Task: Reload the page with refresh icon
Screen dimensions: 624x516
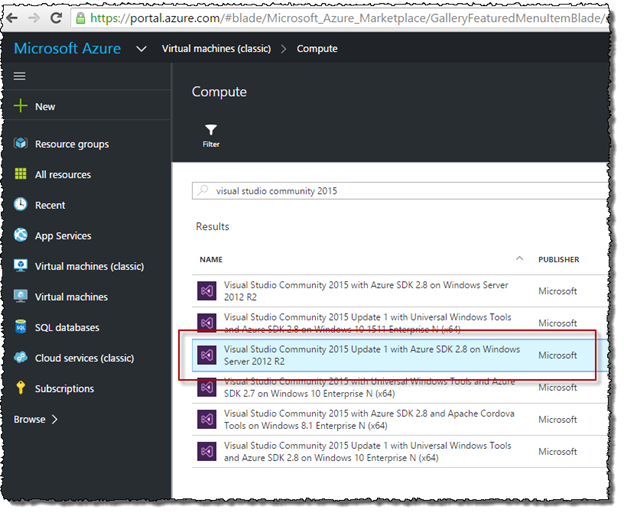Action: point(57,18)
